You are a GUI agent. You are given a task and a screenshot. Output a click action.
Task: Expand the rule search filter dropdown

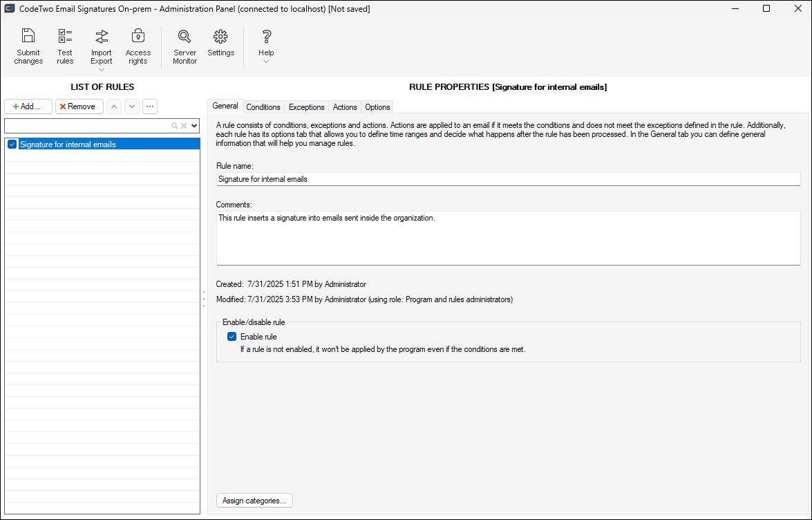(194, 126)
